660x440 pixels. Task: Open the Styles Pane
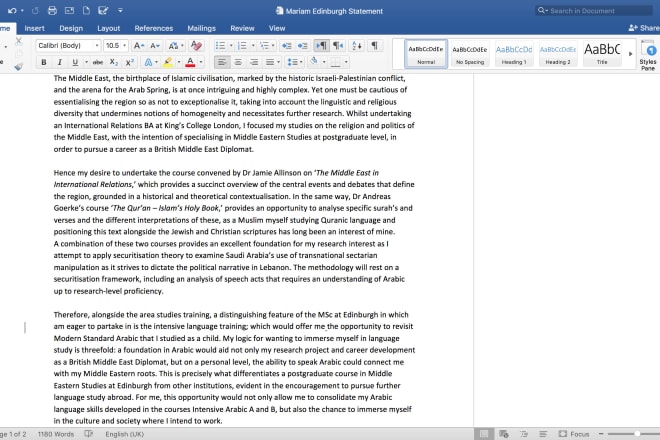pos(648,56)
